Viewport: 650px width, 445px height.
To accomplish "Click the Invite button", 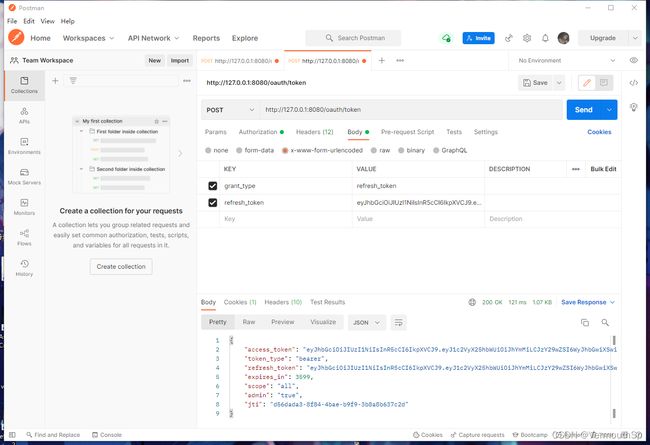I will point(478,38).
